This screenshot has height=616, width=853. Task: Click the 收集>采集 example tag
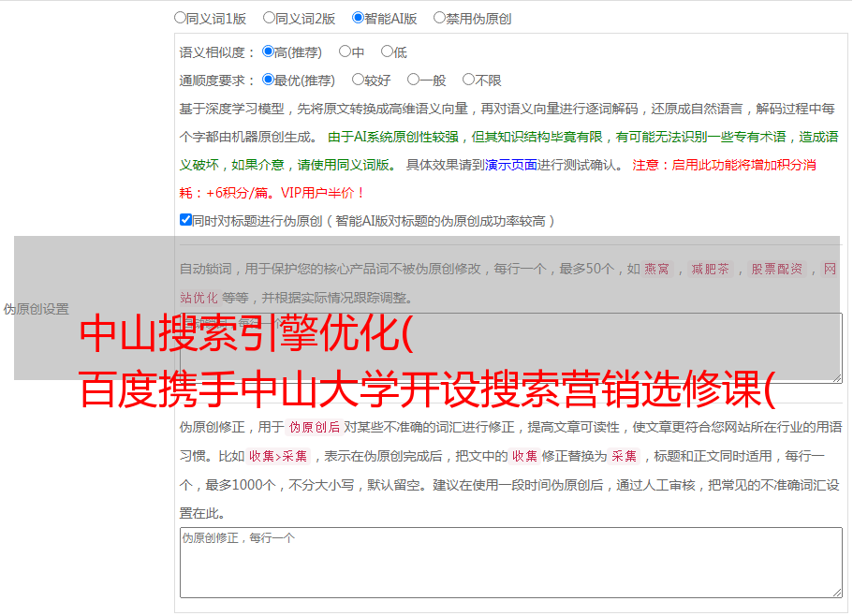point(278,456)
